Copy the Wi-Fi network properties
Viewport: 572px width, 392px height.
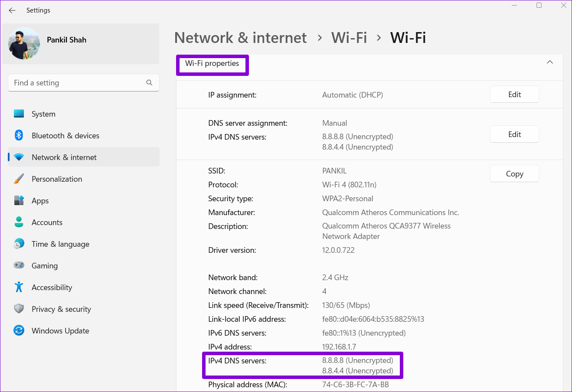(514, 174)
